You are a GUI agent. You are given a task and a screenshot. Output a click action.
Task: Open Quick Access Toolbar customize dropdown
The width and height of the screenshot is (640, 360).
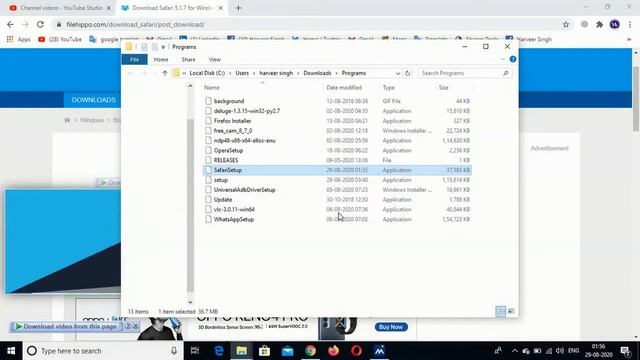click(163, 47)
